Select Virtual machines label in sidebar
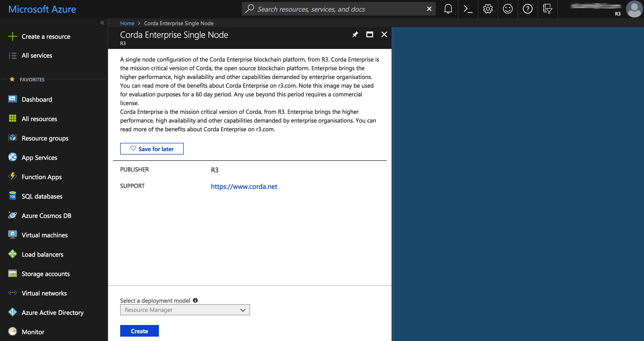644x341 pixels. pyautogui.click(x=45, y=235)
